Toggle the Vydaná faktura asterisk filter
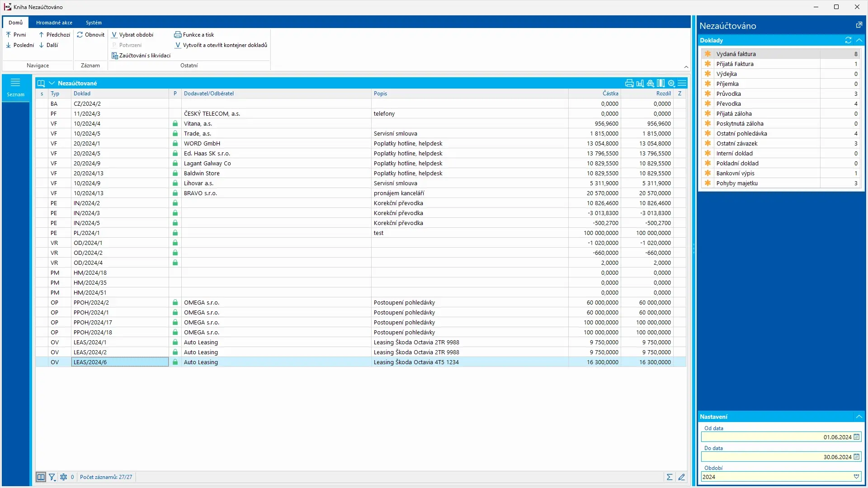Viewport: 868px width, 488px height. 708,54
